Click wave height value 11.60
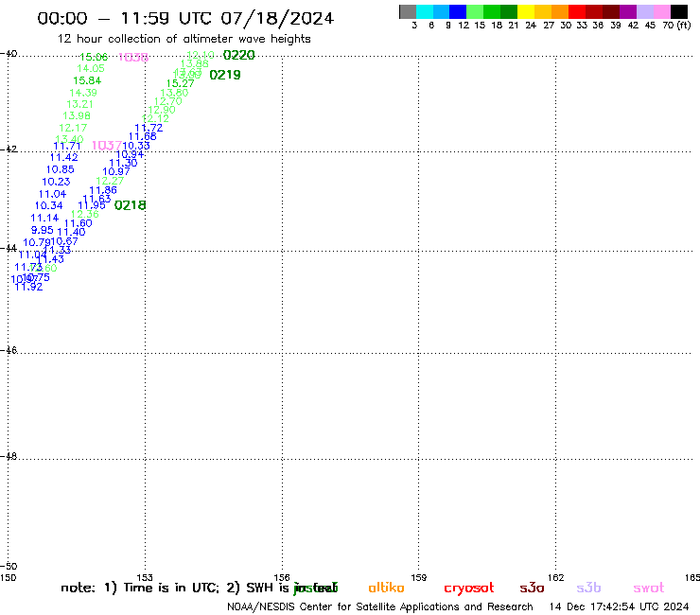 pos(79,223)
